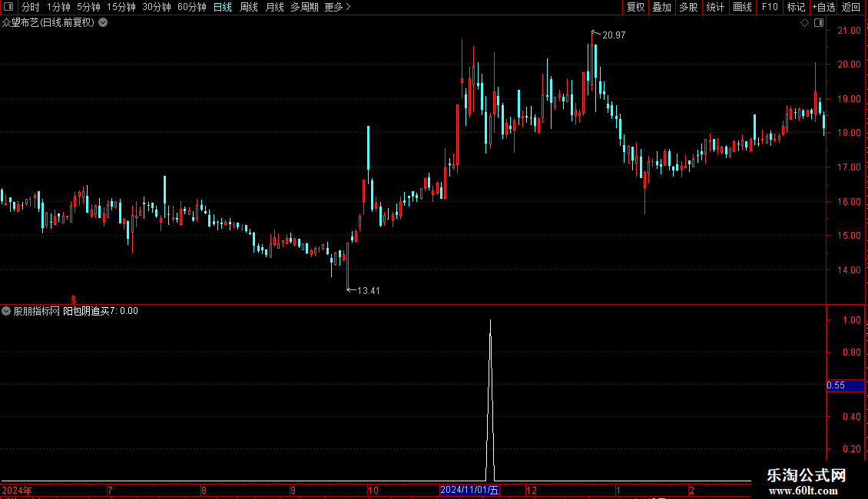Viewport: 868px width, 499px height.
Task: Click the 21.00 price axis label
Action: [849, 31]
